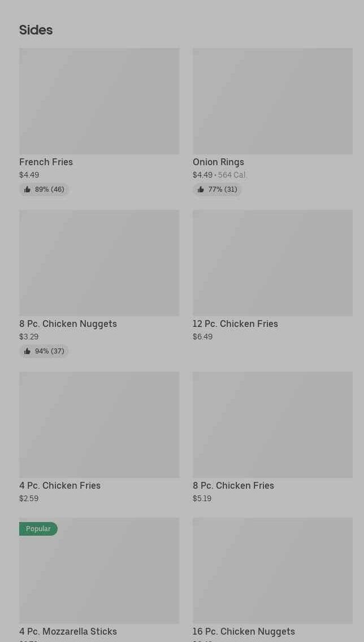Click 12 Pc. Chicken Fries title

[x=235, y=324]
